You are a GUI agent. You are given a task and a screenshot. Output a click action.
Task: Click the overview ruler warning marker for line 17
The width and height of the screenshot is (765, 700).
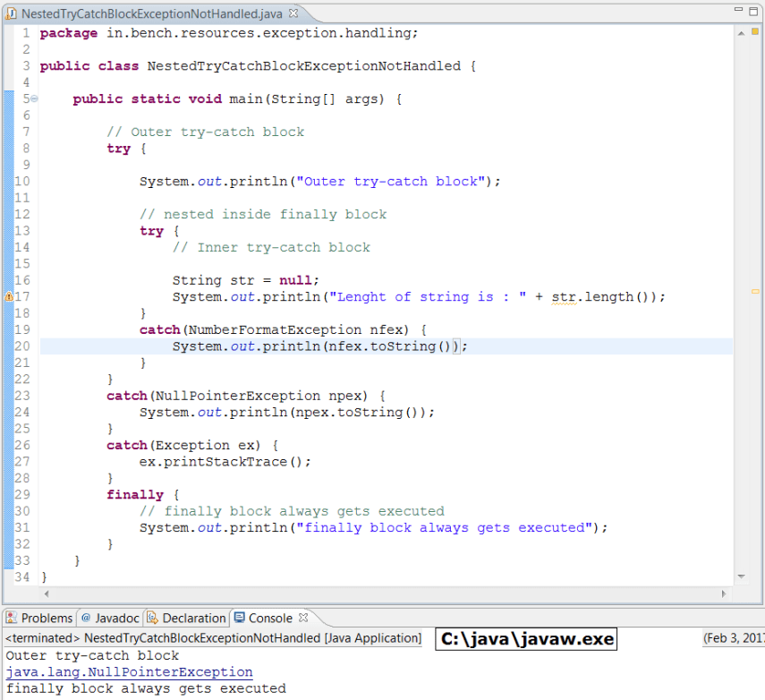click(755, 292)
